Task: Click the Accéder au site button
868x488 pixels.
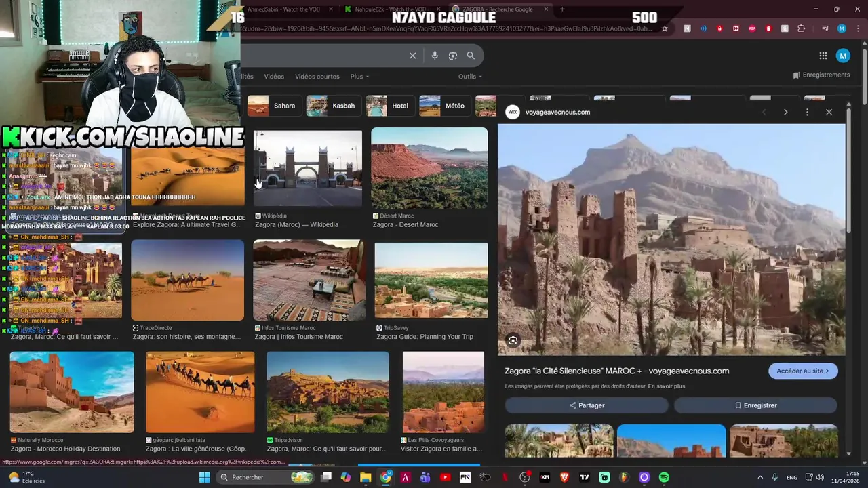Action: click(803, 371)
